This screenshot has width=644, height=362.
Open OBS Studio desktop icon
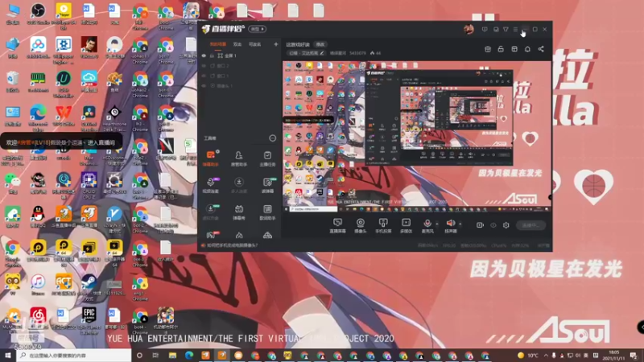pyautogui.click(x=38, y=13)
